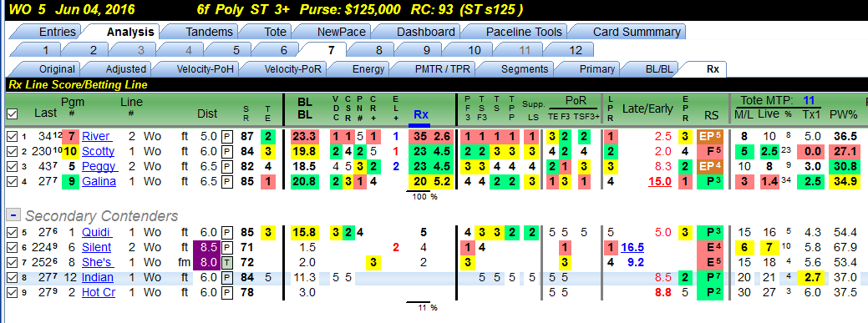
Task: Toggle the header select-all checkbox
Action: point(12,114)
